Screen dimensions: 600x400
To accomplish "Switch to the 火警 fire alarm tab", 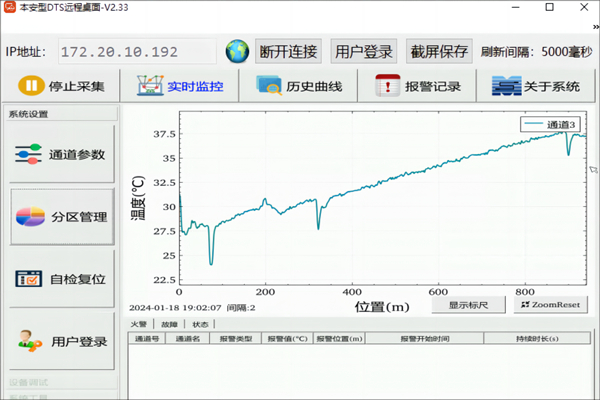I will [x=140, y=324].
